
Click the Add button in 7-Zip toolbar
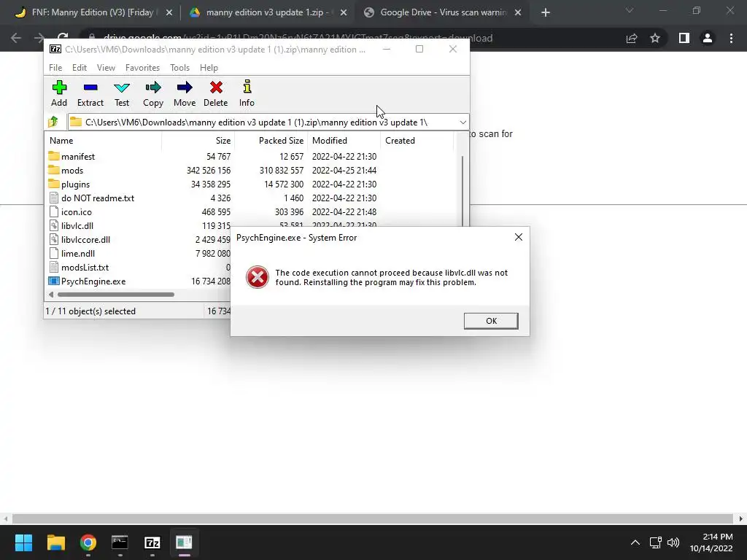pyautogui.click(x=59, y=93)
